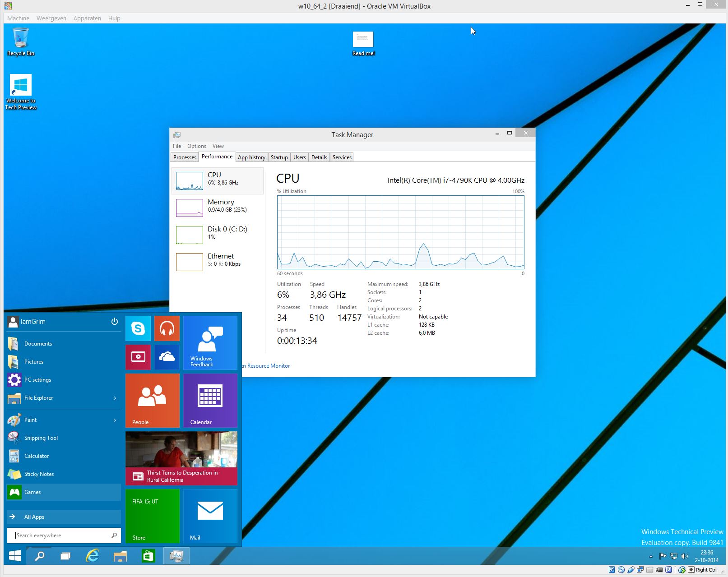Switch to the App history tab
Image resolution: width=728 pixels, height=577 pixels.
tap(251, 157)
